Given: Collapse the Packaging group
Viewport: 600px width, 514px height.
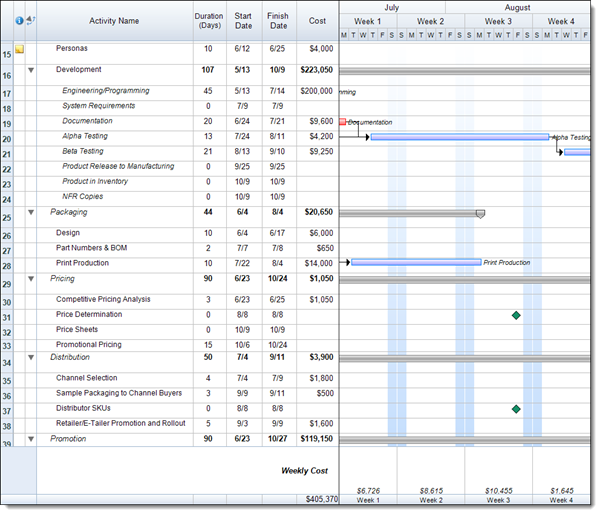Looking at the screenshot, I should pos(31,213).
